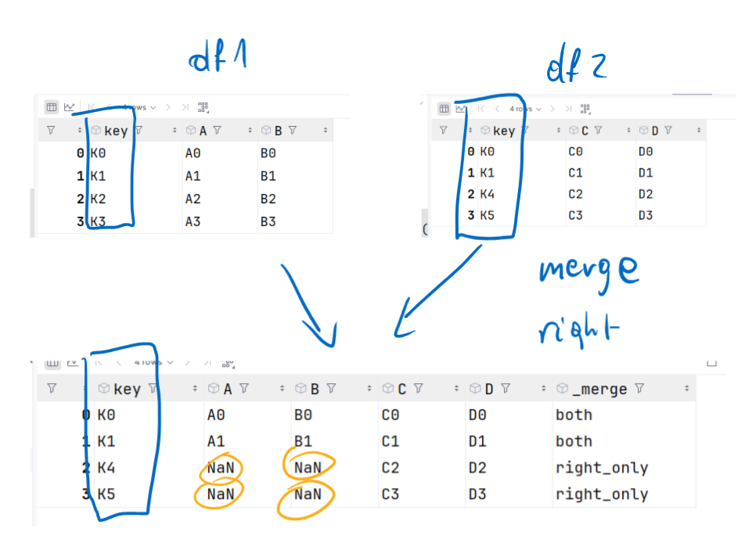
Task: Open chart view icon in df2 toolbar
Action: click(462, 109)
